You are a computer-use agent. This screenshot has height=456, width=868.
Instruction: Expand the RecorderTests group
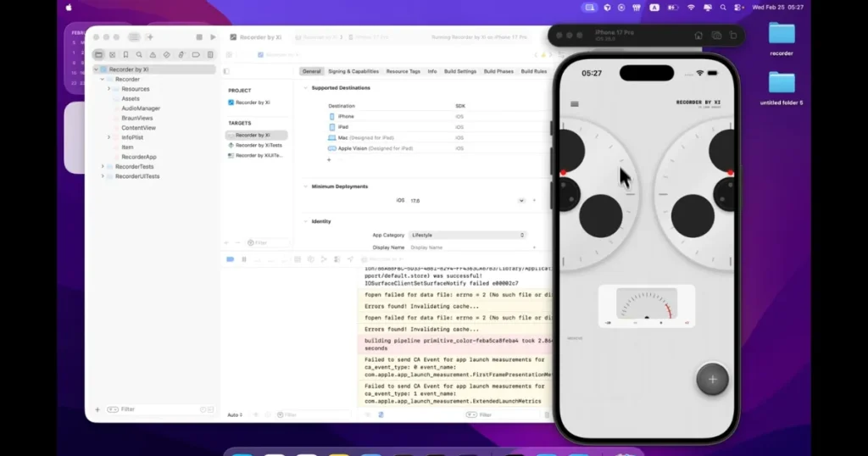(103, 167)
